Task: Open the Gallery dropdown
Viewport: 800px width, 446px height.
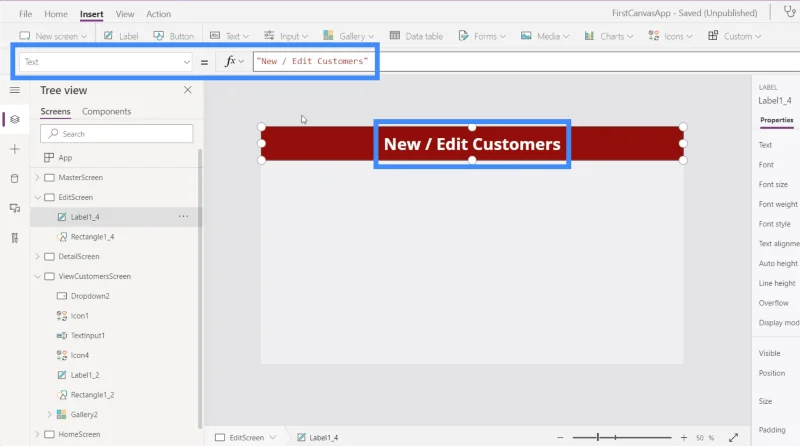Action: tap(348, 36)
